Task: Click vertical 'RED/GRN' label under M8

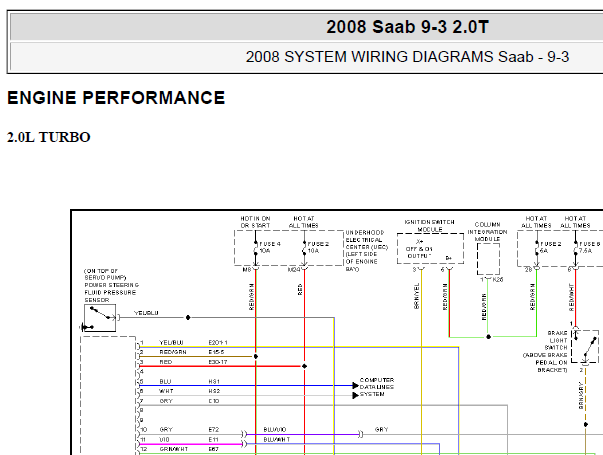Action: pos(252,297)
